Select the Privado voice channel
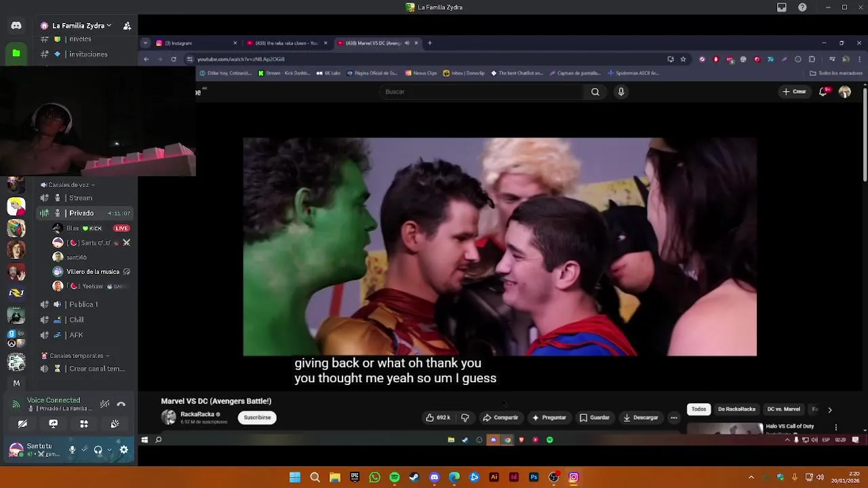868x488 pixels. (85, 213)
